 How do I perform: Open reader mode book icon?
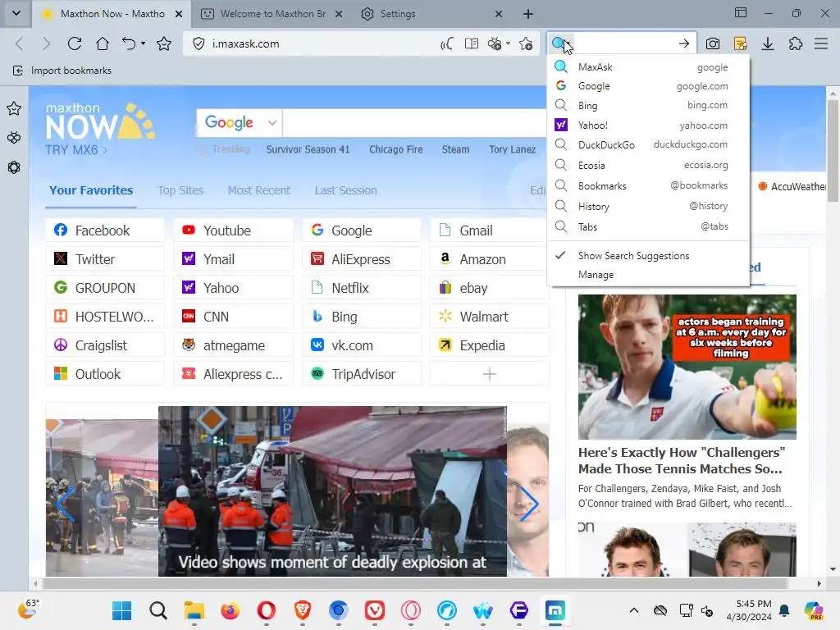tap(472, 43)
